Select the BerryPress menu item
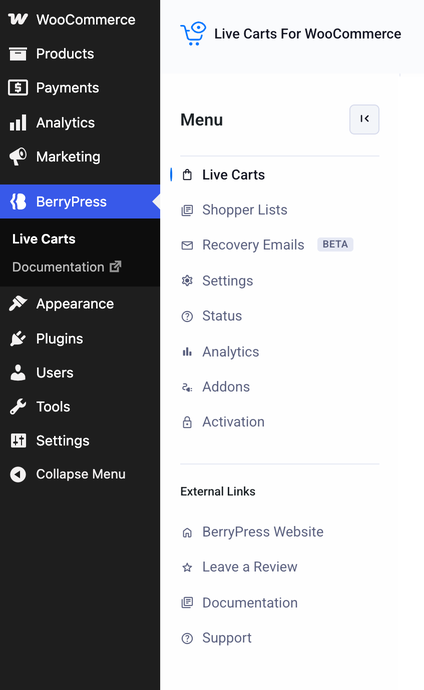The image size is (424, 690). 80,202
